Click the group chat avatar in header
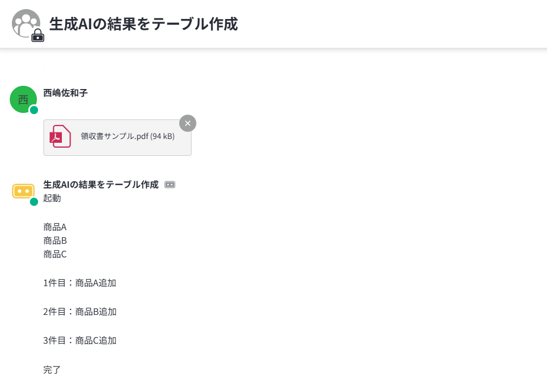The height and width of the screenshot is (392, 547). pyautogui.click(x=26, y=23)
